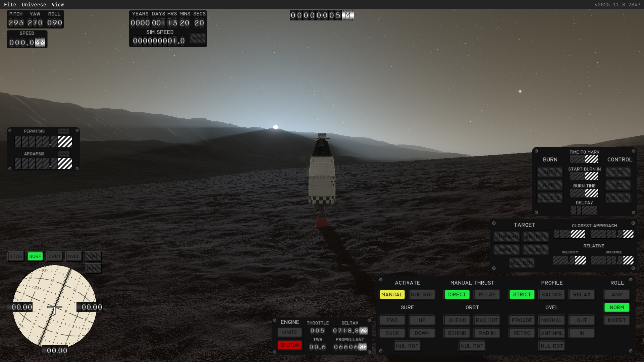Click the WARP button near sim speed
This screenshot has width=644, height=362.
(x=198, y=39)
